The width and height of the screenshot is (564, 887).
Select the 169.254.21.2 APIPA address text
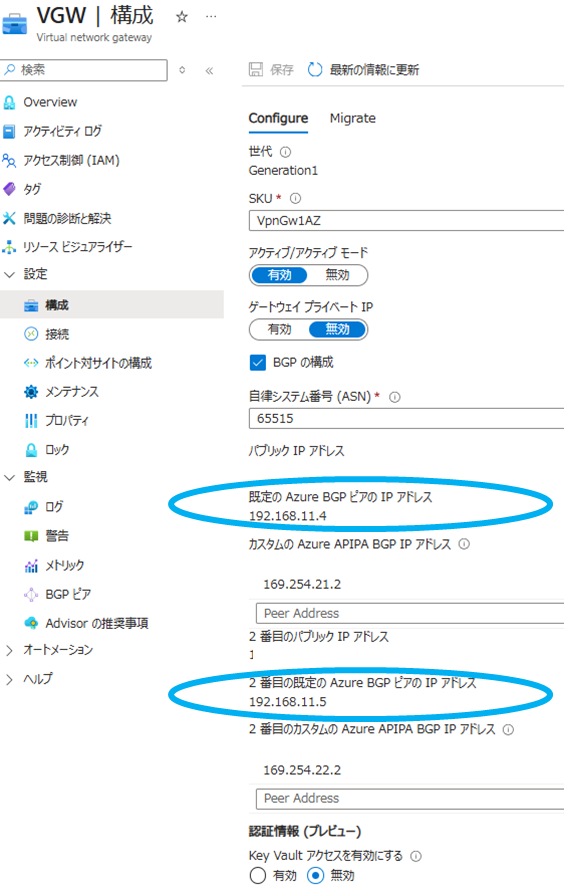(x=302, y=584)
